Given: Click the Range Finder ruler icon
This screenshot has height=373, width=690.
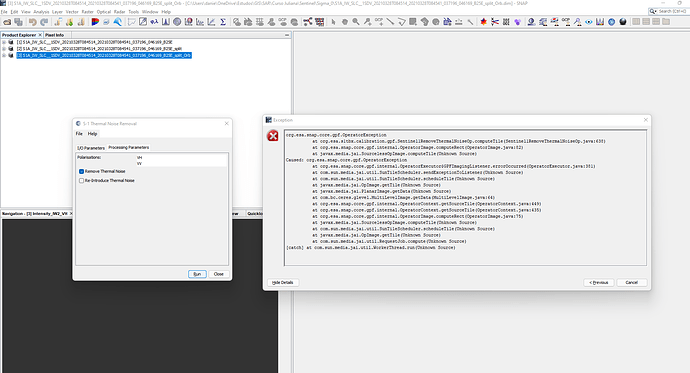Looking at the screenshot, I should [x=459, y=22].
